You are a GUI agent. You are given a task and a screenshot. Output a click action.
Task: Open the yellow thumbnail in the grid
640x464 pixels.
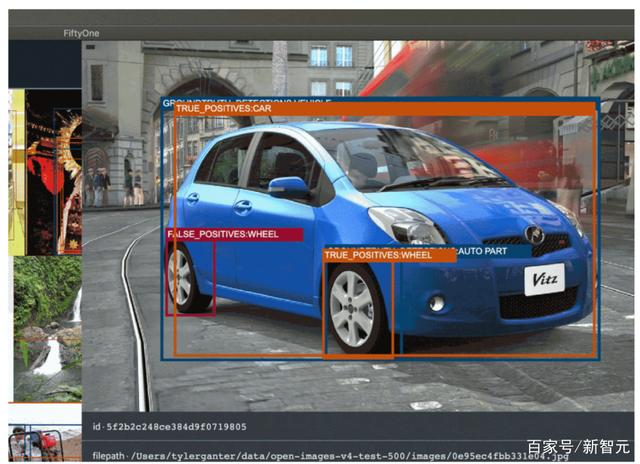(17, 172)
